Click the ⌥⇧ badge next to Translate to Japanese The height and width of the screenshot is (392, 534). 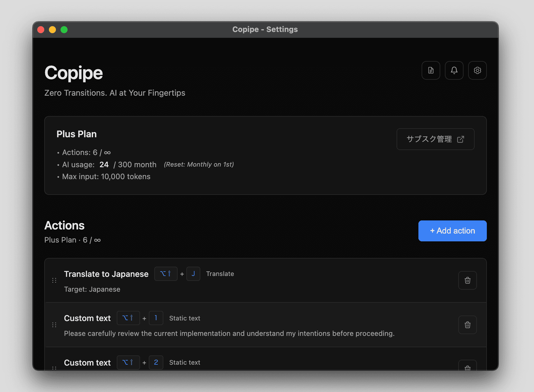coord(166,274)
